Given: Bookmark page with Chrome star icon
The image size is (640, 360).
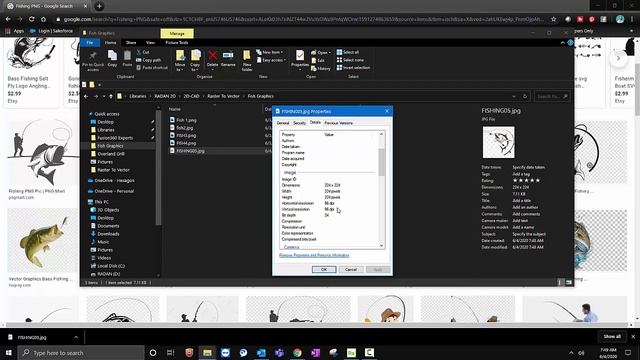Looking at the screenshot, I should pyautogui.click(x=553, y=19).
